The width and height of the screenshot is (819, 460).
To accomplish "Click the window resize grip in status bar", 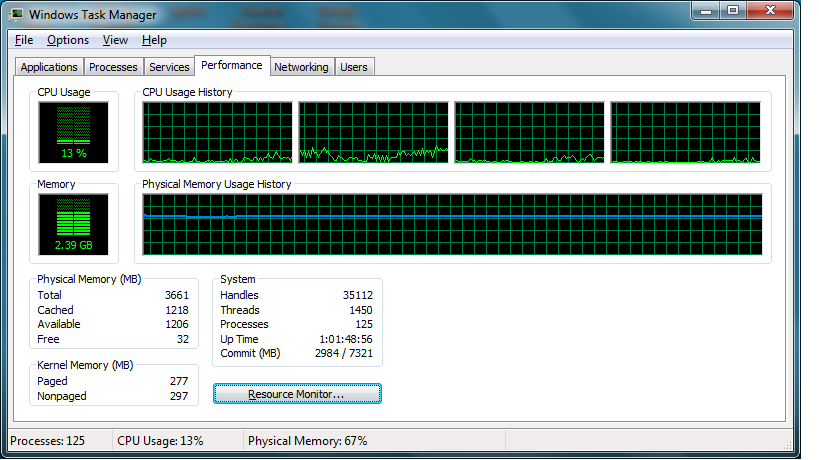I will (788, 444).
